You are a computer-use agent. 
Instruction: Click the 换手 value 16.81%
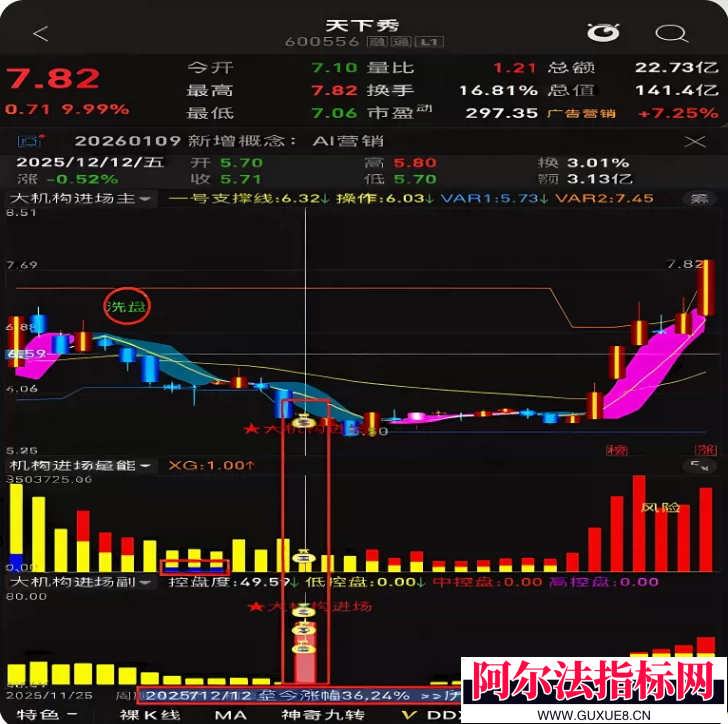tap(498, 90)
